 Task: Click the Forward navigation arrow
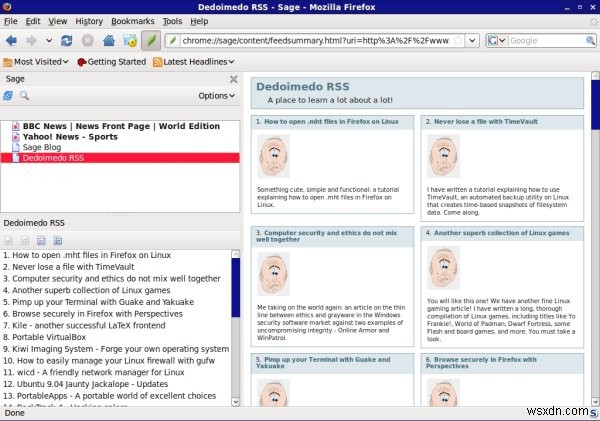pos(31,40)
